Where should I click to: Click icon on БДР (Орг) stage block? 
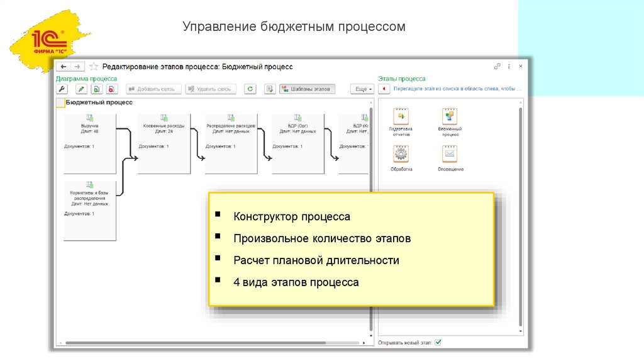[x=297, y=118]
